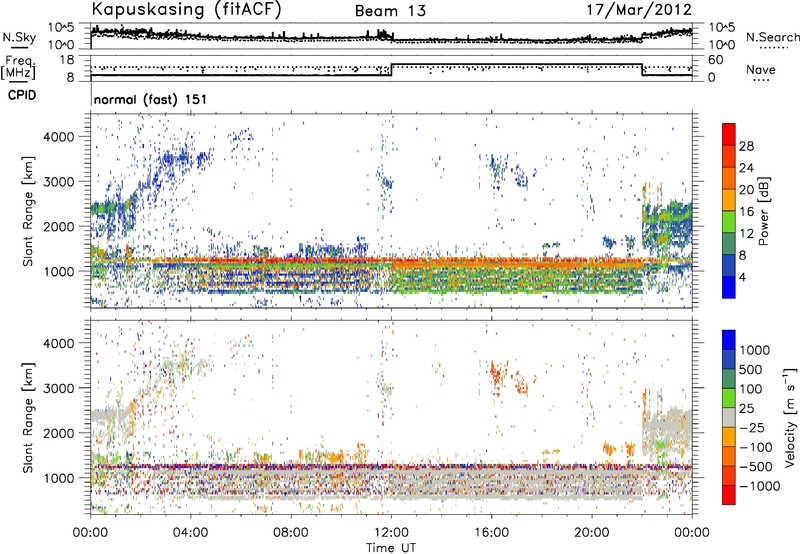Click the "3000" tick of the velocity panel

click(x=58, y=388)
